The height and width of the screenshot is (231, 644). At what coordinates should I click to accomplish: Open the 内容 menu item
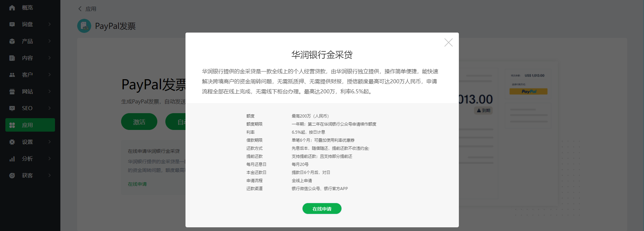(x=30, y=58)
